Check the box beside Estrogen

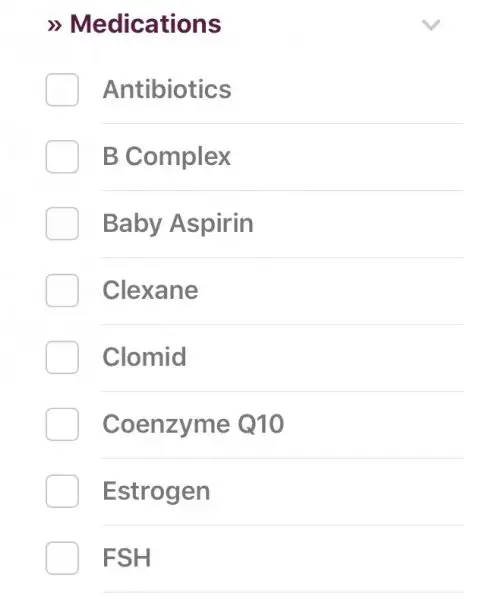click(x=62, y=491)
